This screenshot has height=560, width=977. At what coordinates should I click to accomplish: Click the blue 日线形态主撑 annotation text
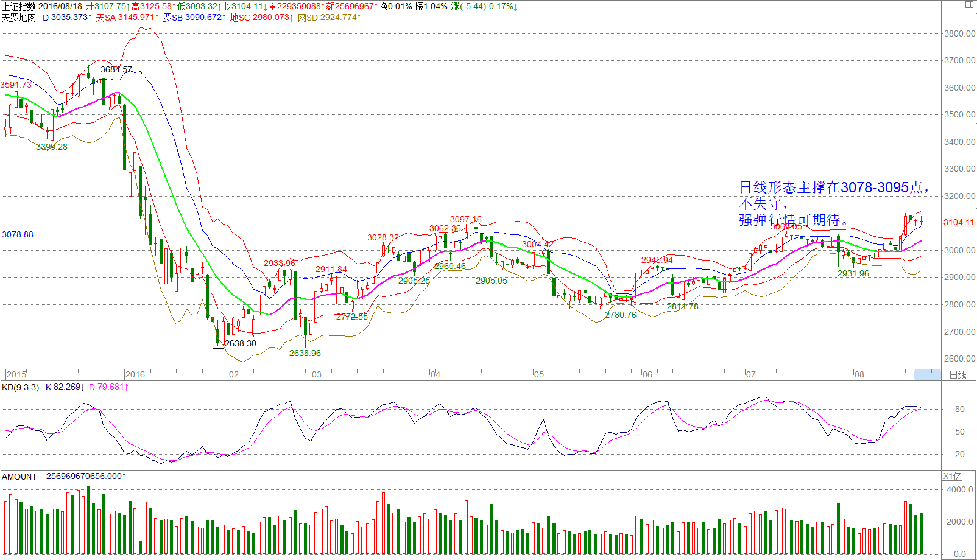[833, 203]
